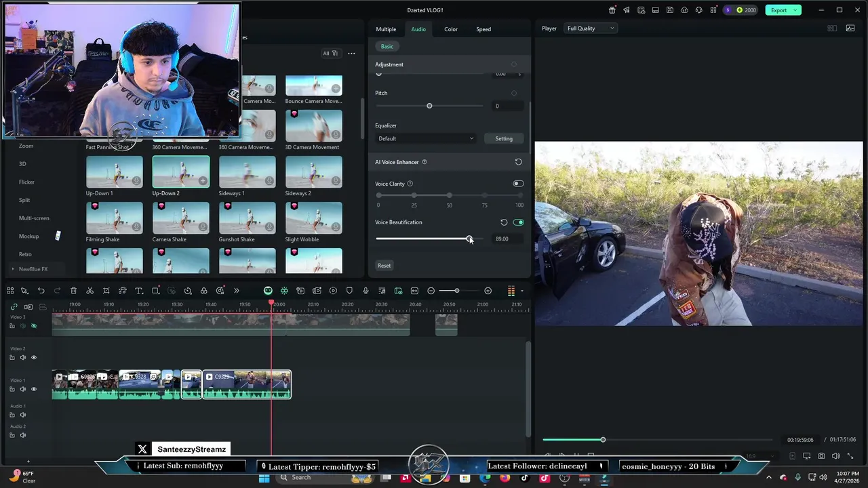Open the audio meter dropdown arrow
The image size is (868, 488).
point(521,291)
